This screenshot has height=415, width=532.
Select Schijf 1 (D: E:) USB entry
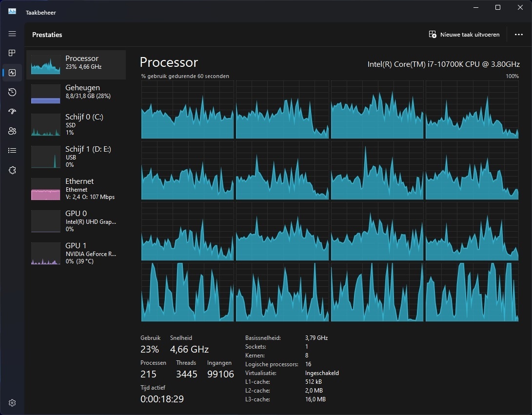(x=76, y=157)
